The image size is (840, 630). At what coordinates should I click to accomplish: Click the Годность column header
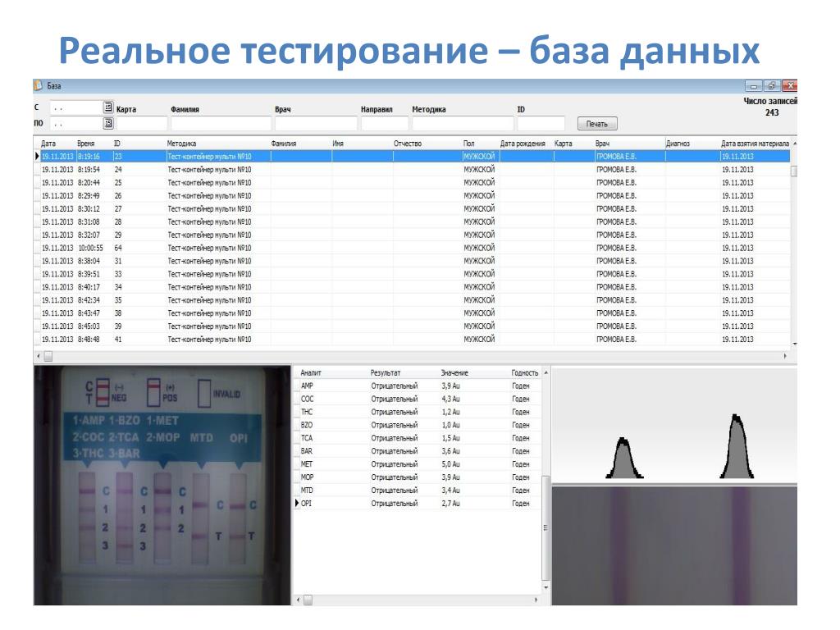tap(525, 373)
